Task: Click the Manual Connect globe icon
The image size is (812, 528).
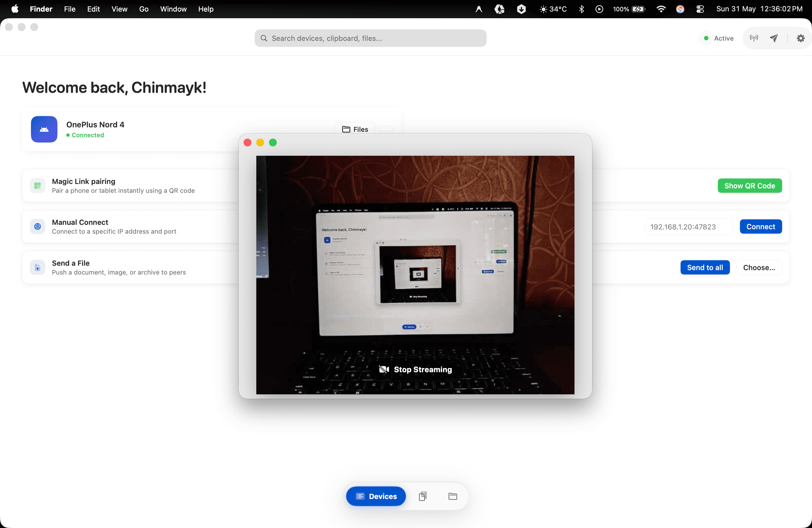Action: tap(38, 226)
